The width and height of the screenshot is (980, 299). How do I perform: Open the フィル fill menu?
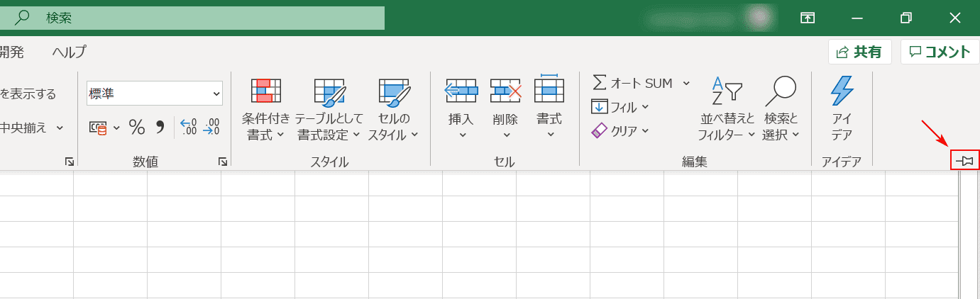point(620,107)
